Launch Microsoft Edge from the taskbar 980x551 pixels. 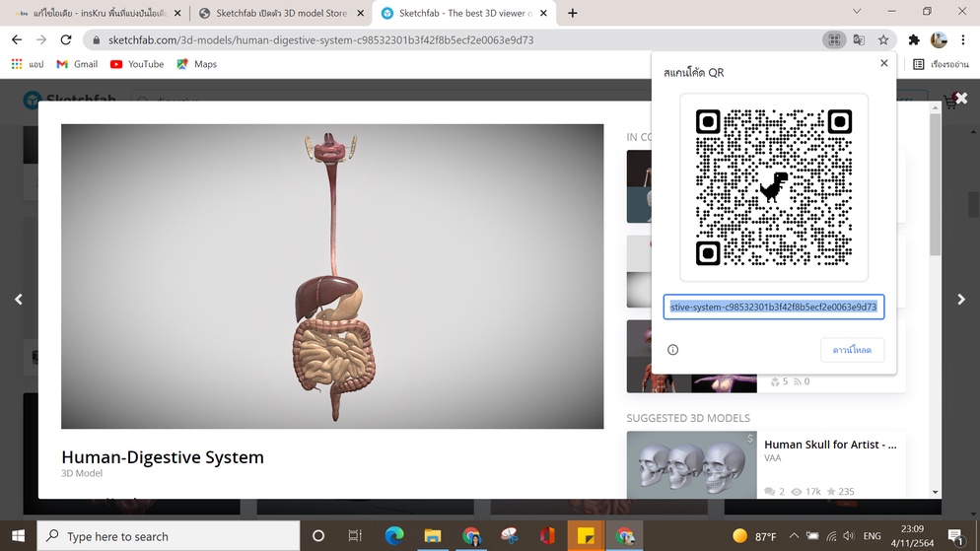(394, 536)
